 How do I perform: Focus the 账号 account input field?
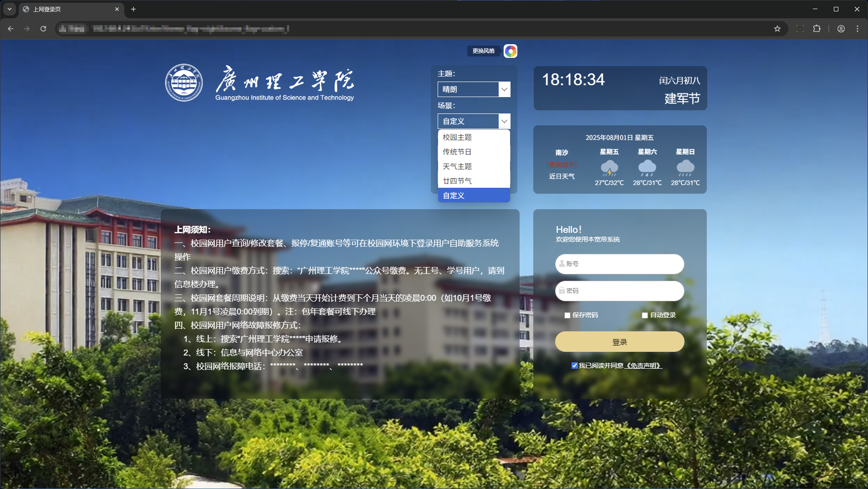[x=619, y=264]
